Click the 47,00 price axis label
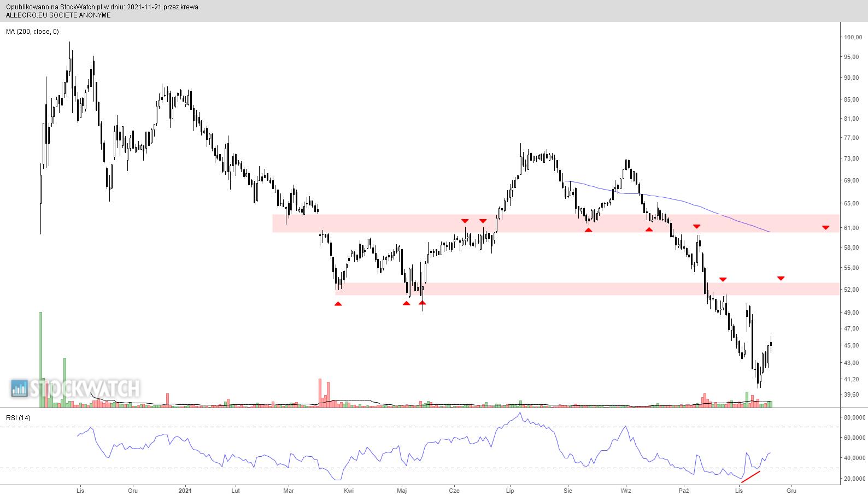Viewport: 868px width, 495px height. pyautogui.click(x=853, y=329)
